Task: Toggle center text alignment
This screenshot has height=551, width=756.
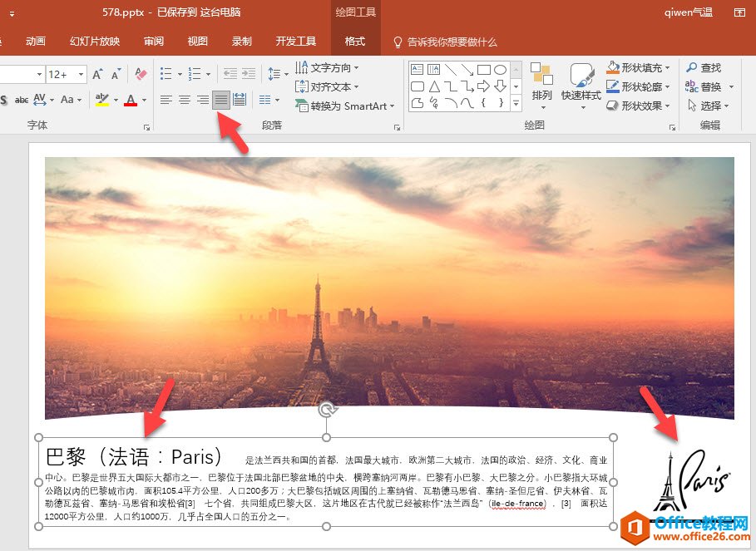Action: 185,100
